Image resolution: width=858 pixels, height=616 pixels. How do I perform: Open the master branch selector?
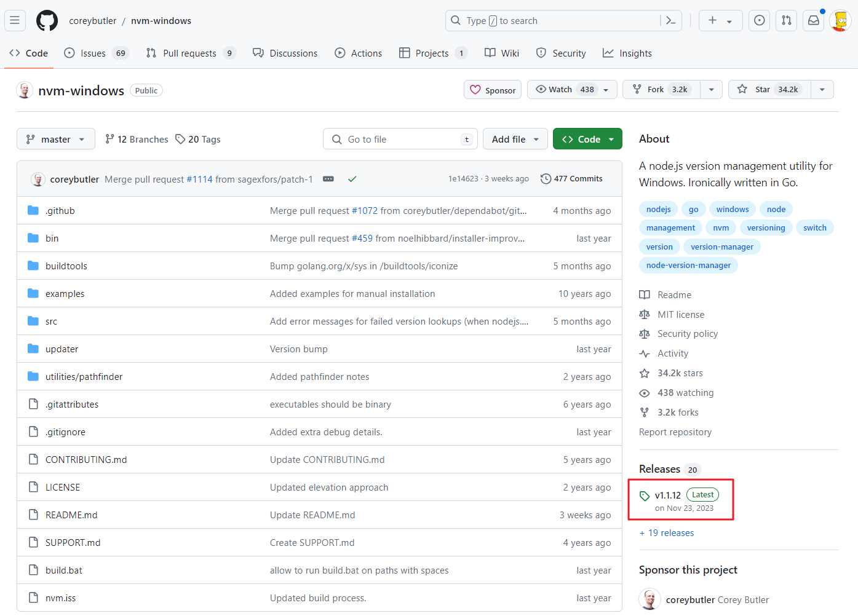click(56, 140)
